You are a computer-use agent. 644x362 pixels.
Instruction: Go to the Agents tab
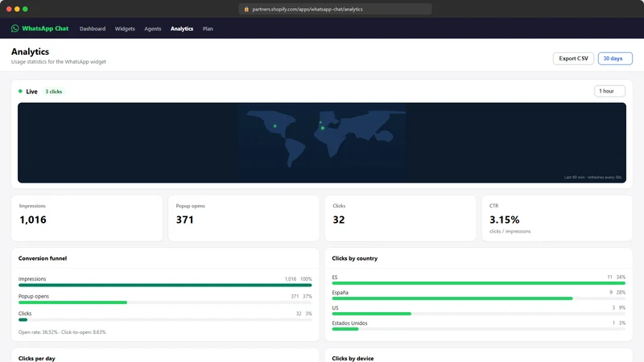(153, 29)
